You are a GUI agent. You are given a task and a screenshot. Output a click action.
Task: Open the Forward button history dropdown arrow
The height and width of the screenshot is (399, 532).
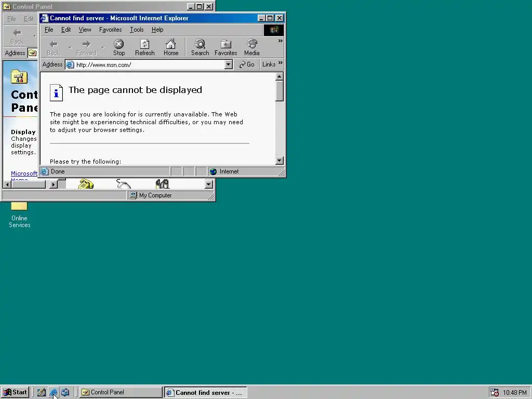coord(102,47)
